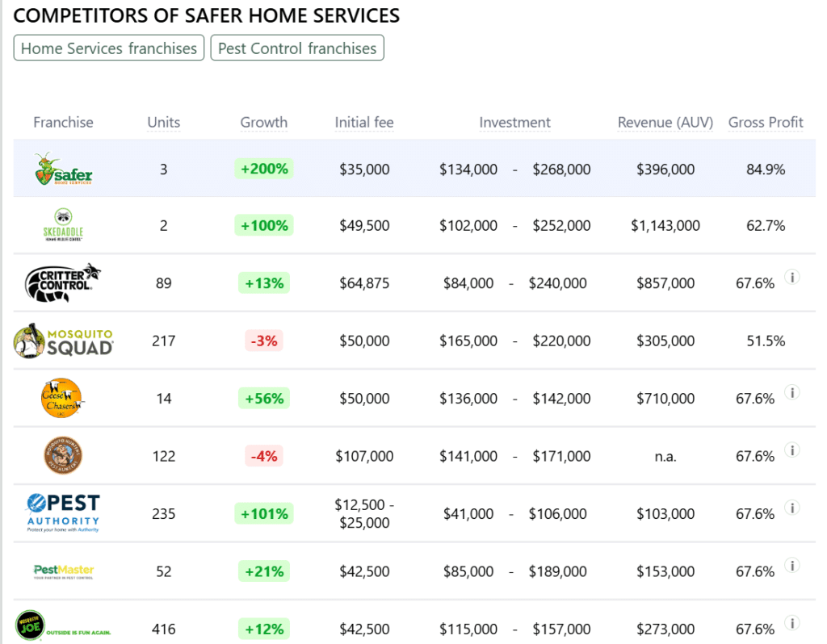Click the +21% growth badge
Viewport: 827px width, 644px height.
pyautogui.click(x=264, y=571)
